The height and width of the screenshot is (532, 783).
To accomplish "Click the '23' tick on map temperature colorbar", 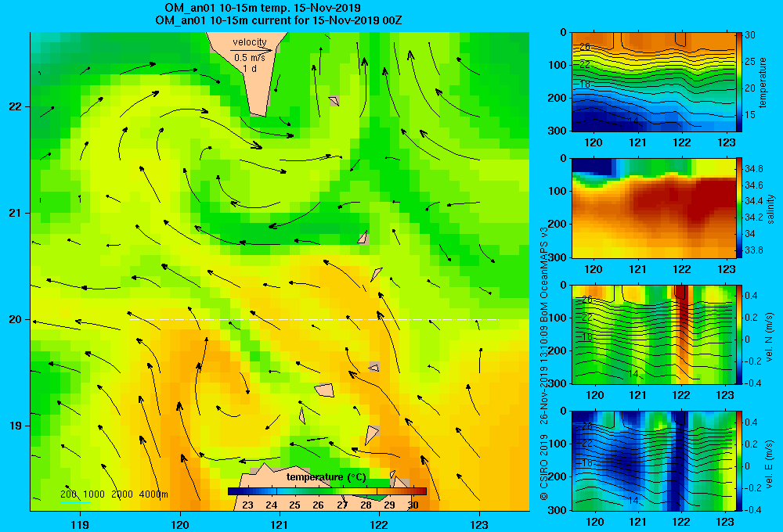I will [x=247, y=505].
